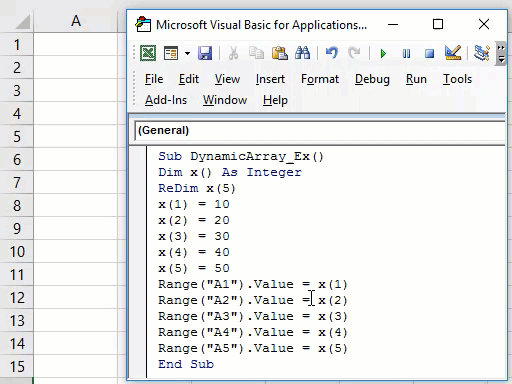Click the line 'x(2) = 20'
The image size is (512, 384).
click(194, 220)
